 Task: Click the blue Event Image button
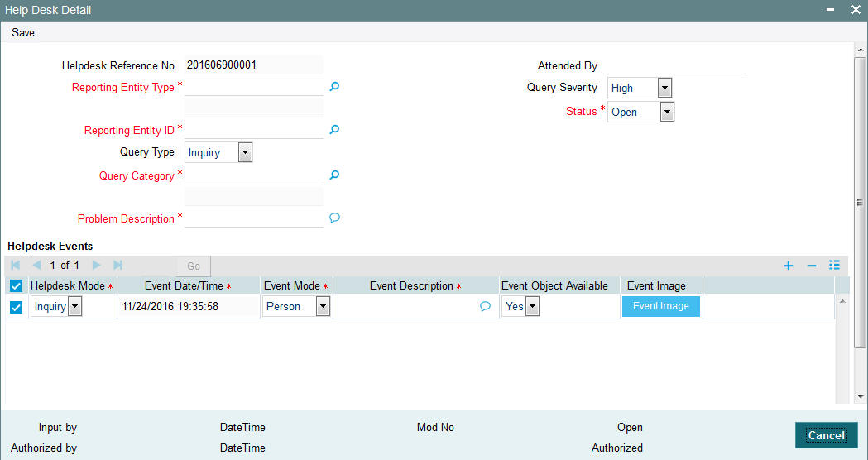coord(661,306)
